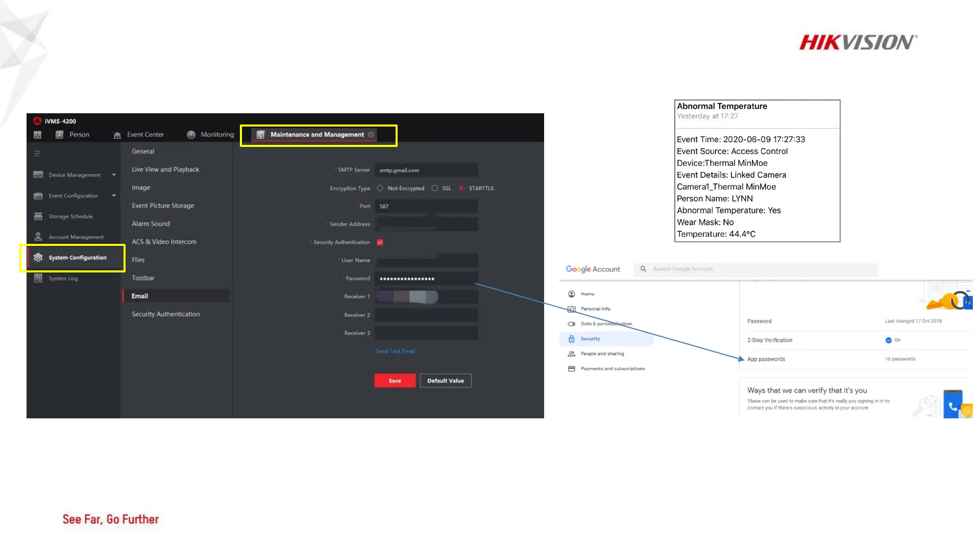Viewport: 980px width, 551px height.
Task: Click the User Name field
Action: (x=426, y=260)
